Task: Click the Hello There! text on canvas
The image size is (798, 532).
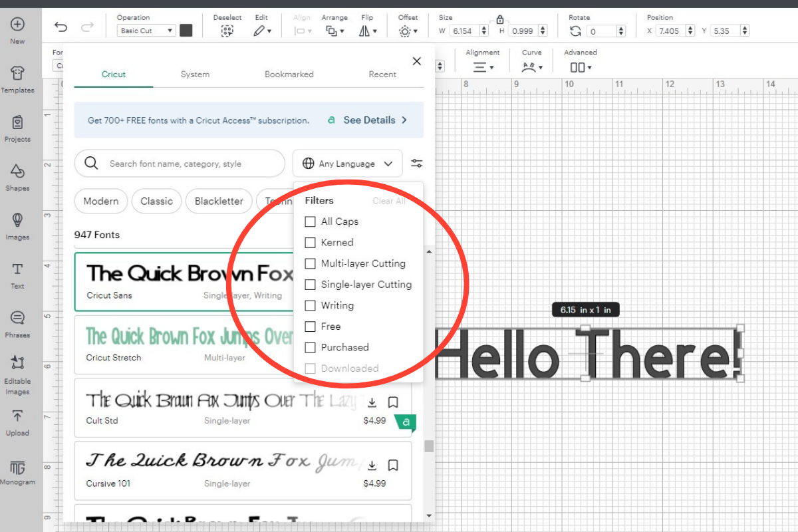Action: 589,354
